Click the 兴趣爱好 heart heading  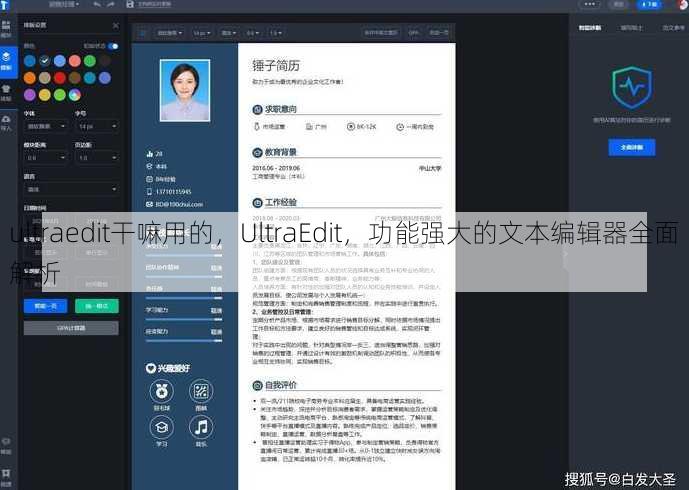click(168, 368)
